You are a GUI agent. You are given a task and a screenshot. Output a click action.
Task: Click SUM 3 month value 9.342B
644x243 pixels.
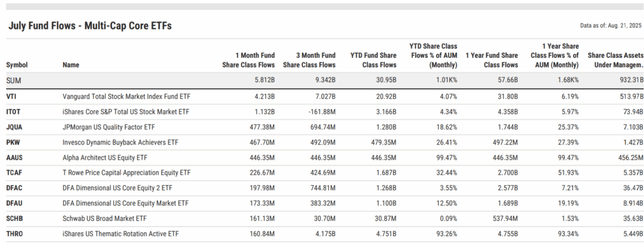point(325,81)
